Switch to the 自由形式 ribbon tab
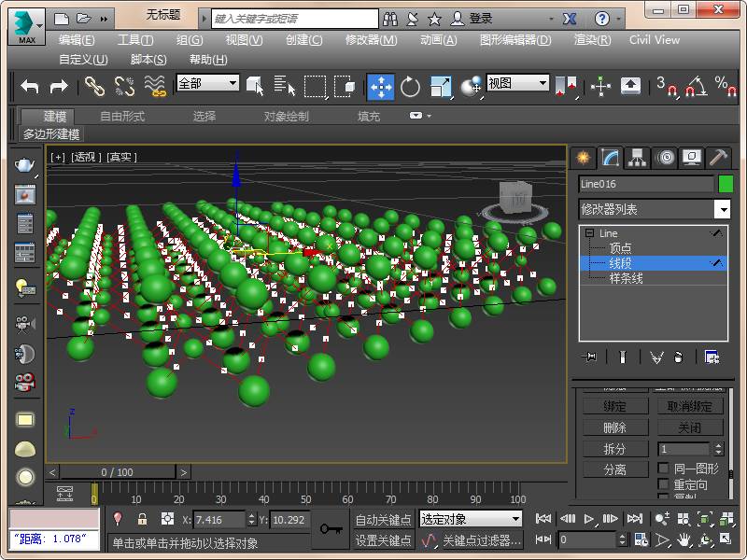 pos(122,117)
